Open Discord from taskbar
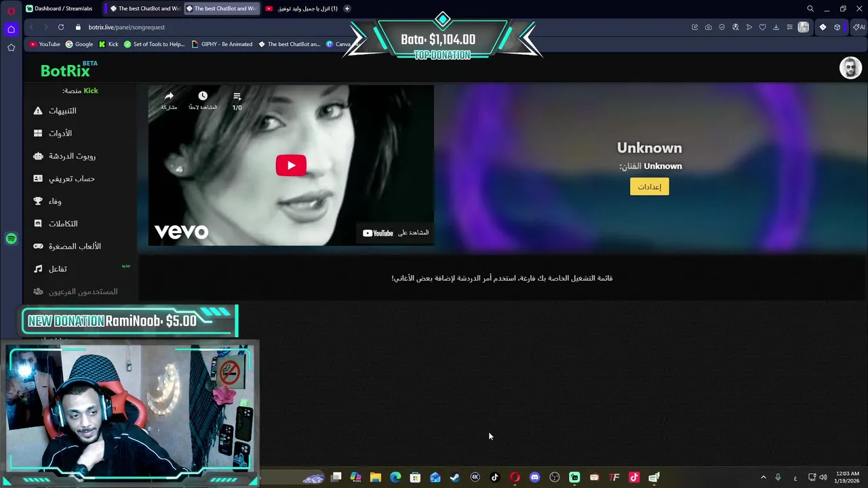 coord(535,477)
